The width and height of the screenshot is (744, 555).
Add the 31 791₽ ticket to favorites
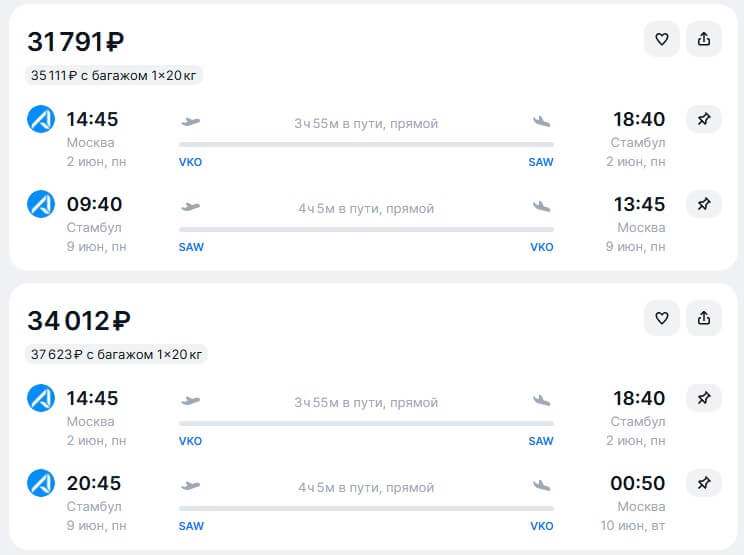tap(661, 39)
